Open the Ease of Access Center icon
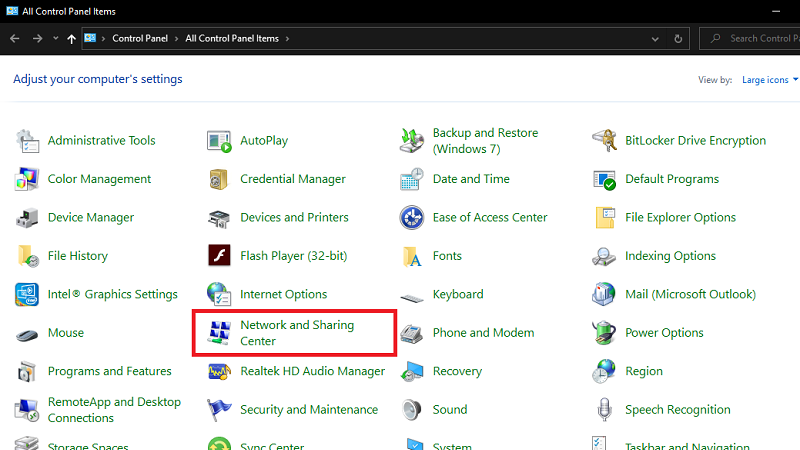800x450 pixels. pos(412,218)
